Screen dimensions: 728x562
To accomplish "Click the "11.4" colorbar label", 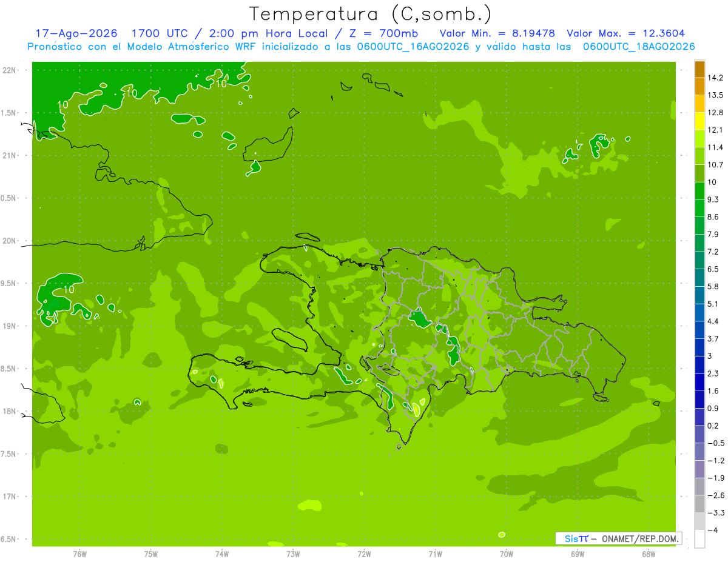I will pos(716,148).
